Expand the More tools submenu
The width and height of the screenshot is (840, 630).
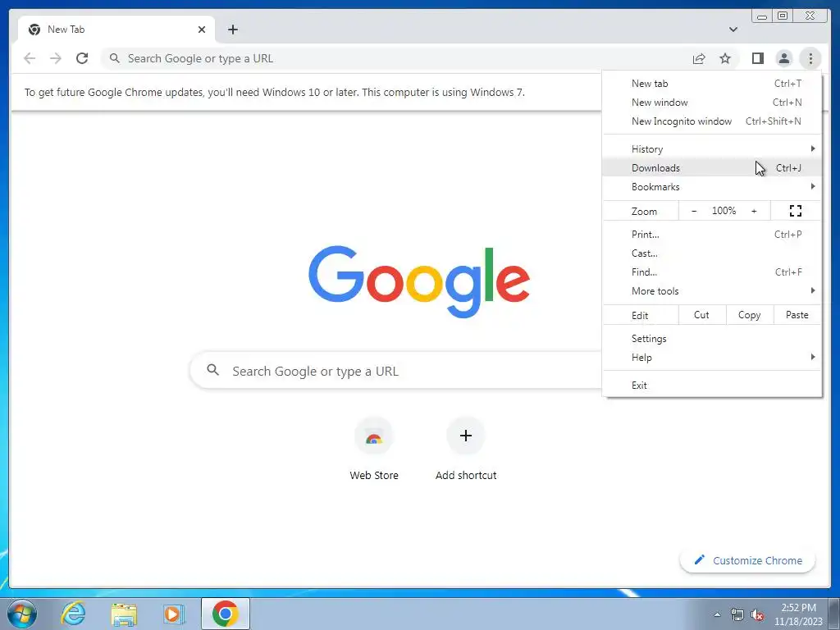click(x=712, y=291)
